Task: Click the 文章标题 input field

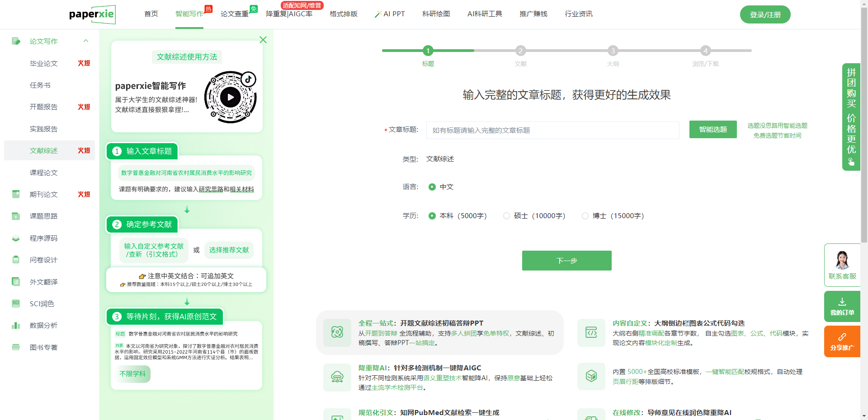Action: click(552, 130)
